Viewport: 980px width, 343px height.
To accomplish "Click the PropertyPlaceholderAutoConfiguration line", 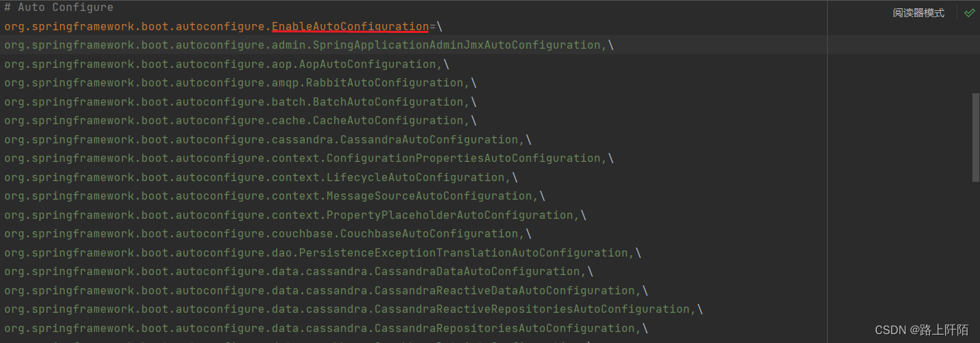I will coord(295,215).
